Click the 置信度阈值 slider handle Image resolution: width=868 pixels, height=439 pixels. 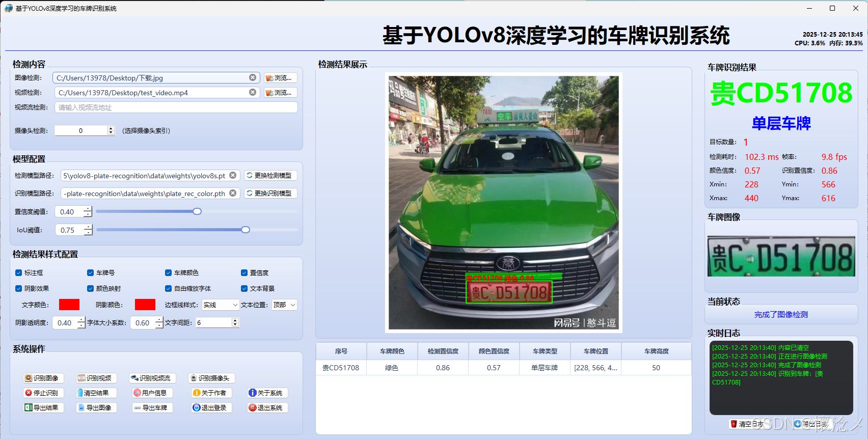[x=197, y=211]
